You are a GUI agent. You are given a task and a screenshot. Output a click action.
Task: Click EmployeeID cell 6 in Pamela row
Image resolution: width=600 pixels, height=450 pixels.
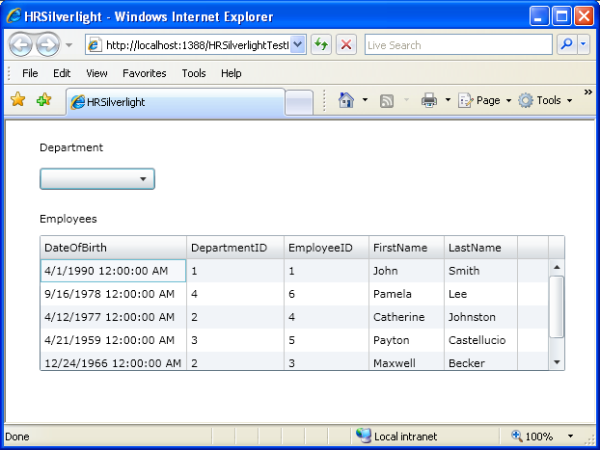326,294
